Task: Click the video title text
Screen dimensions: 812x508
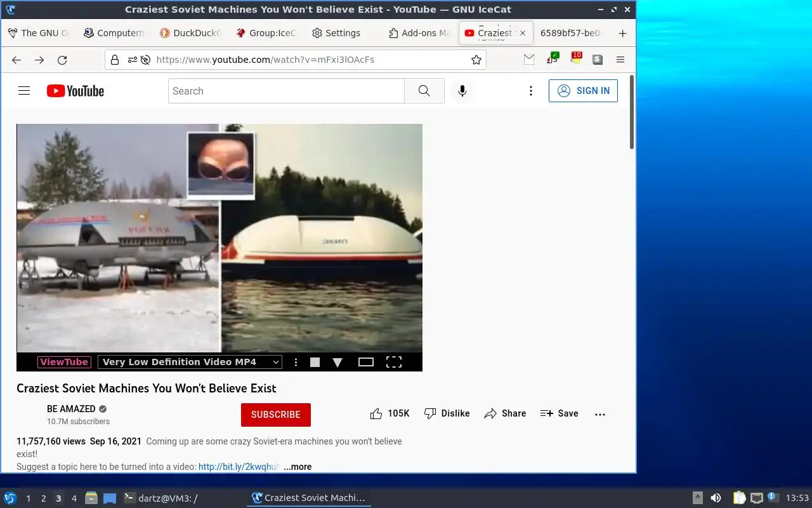Action: [147, 388]
